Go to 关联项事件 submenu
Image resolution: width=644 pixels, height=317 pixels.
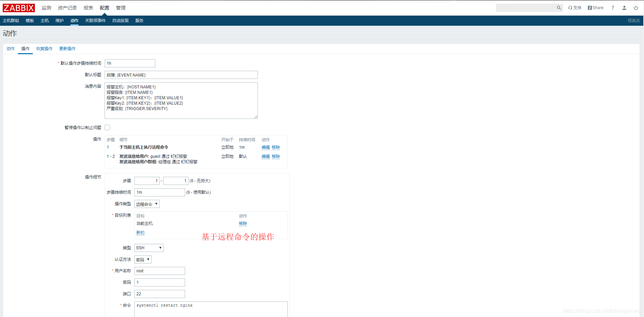point(95,21)
